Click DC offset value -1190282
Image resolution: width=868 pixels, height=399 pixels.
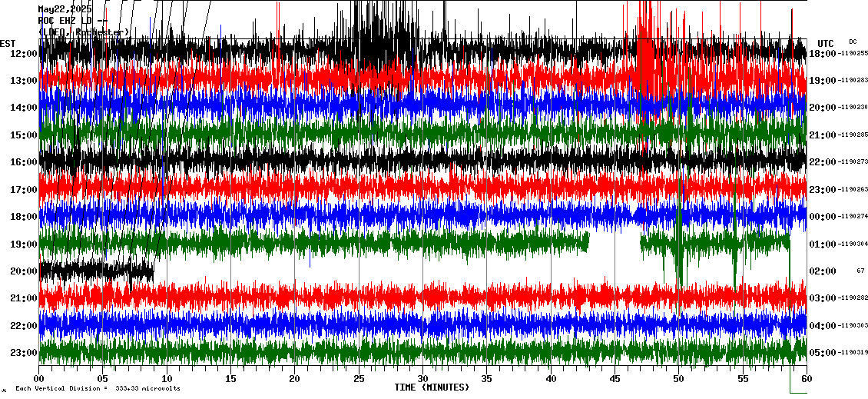[852, 298]
